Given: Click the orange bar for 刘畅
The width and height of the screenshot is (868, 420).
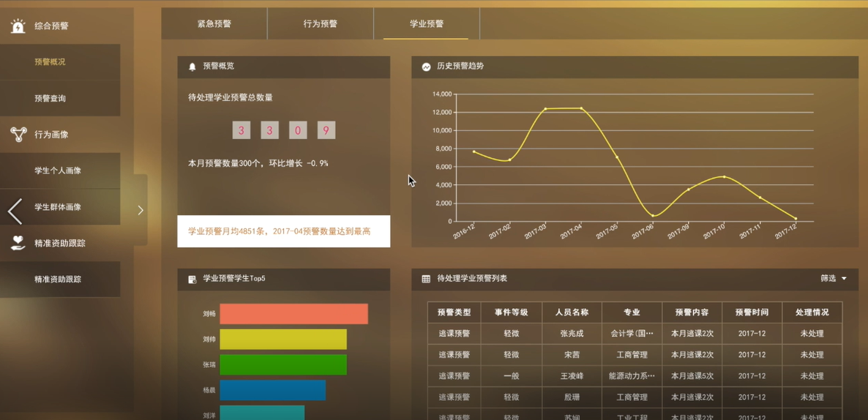Looking at the screenshot, I should click(x=293, y=314).
